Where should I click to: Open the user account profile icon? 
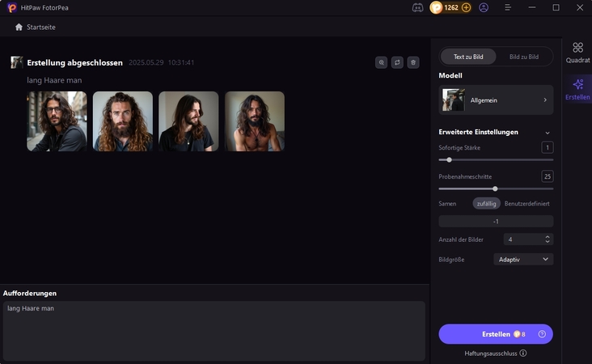484,7
